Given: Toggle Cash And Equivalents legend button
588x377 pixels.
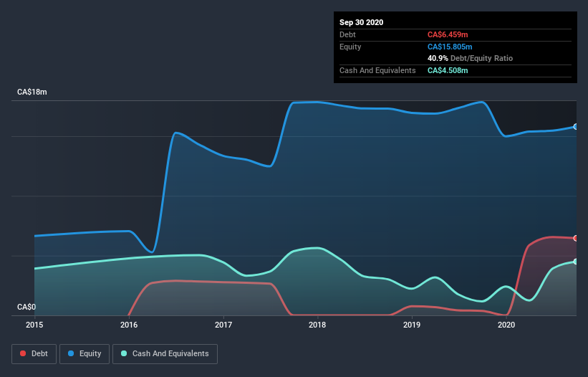Looking at the screenshot, I should pyautogui.click(x=165, y=354).
